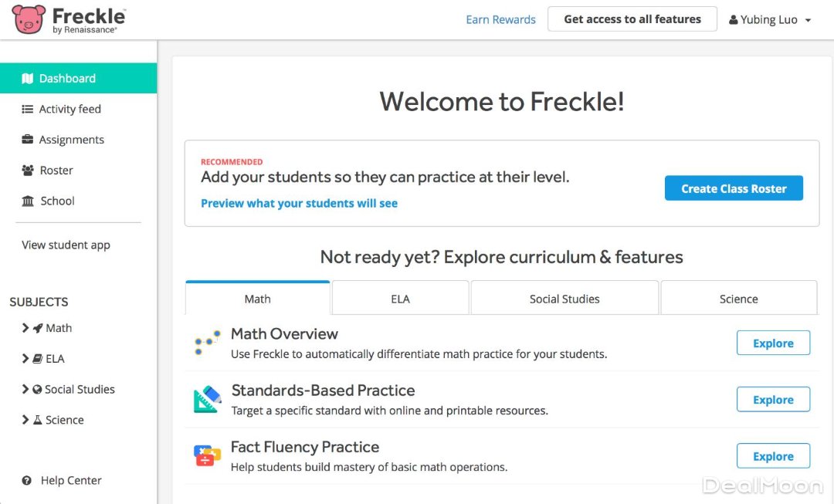Expand the ELA subject in sidebar

click(x=26, y=359)
